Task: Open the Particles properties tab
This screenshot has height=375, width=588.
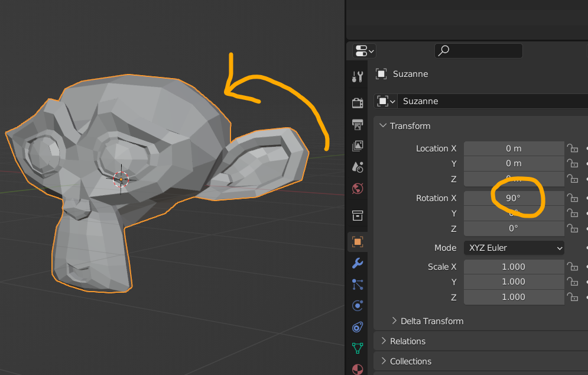Action: [358, 285]
